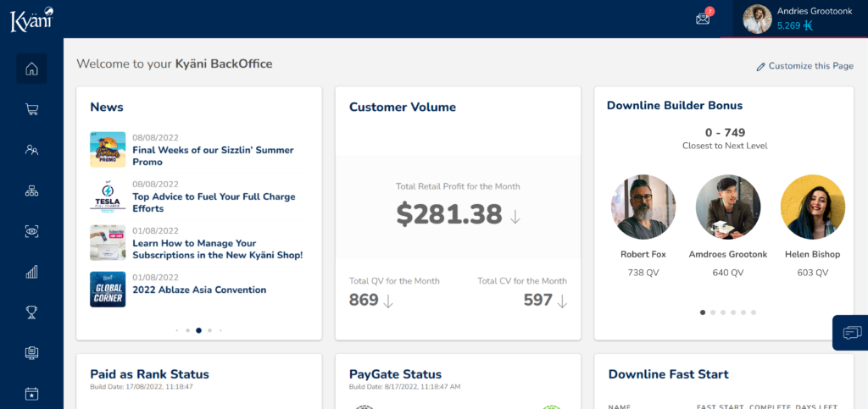The height and width of the screenshot is (409, 868).
Task: Open the shopping cart sidebar icon
Action: [x=31, y=109]
